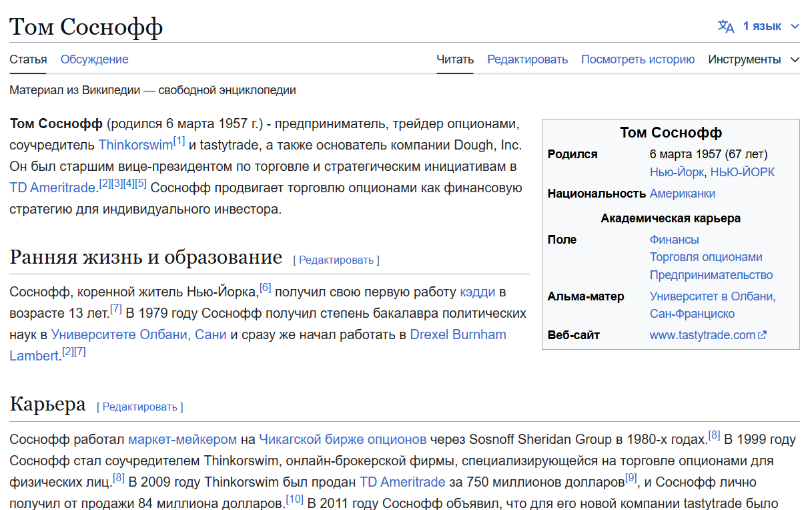This screenshot has height=510, width=812.
Task: Open НЬЮ-ЙОРК state link in infobox
Action: point(743,172)
